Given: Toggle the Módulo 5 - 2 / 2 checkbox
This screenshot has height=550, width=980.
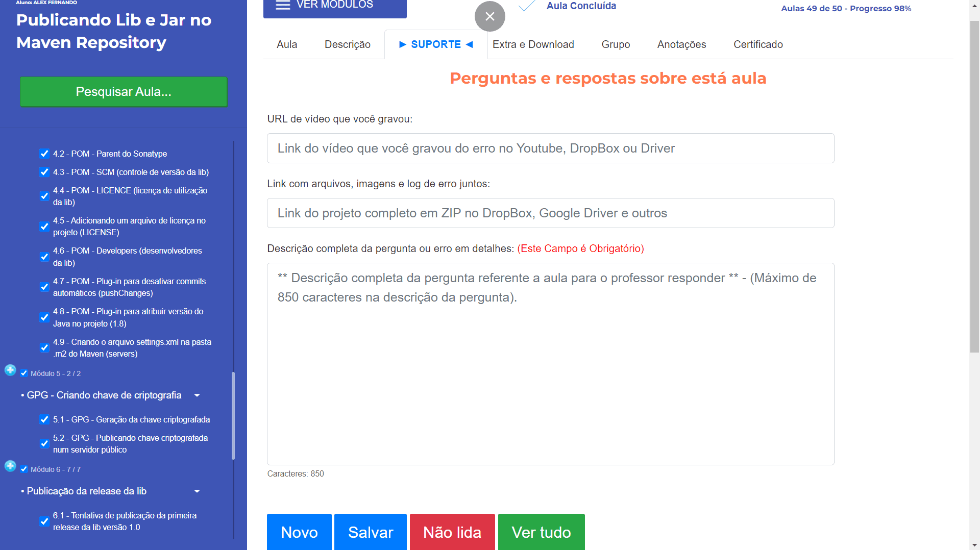Looking at the screenshot, I should coord(24,373).
